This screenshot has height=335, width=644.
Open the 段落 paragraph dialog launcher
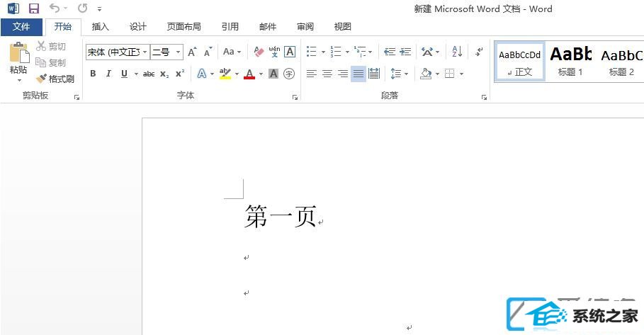point(484,97)
